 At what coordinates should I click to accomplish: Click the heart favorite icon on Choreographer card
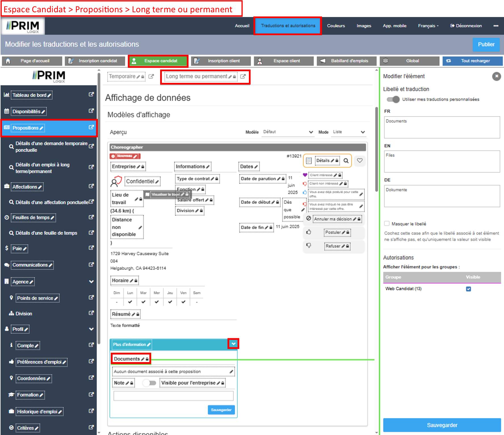coord(359,161)
